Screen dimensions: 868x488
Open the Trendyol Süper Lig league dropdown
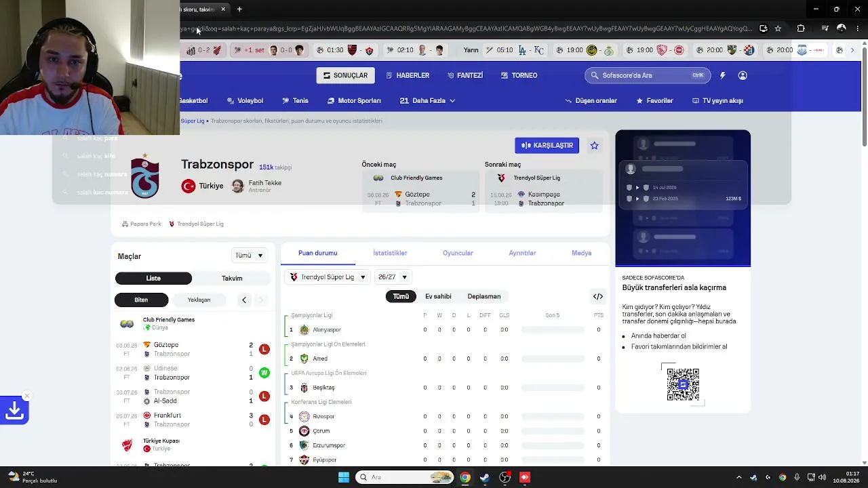coord(328,277)
